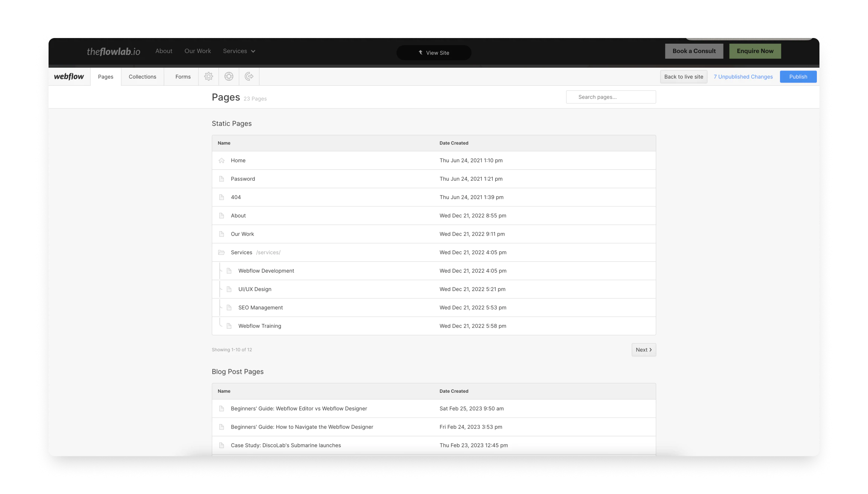868x494 pixels.
Task: Click the Static Pages Date Created column header
Action: [x=454, y=143]
